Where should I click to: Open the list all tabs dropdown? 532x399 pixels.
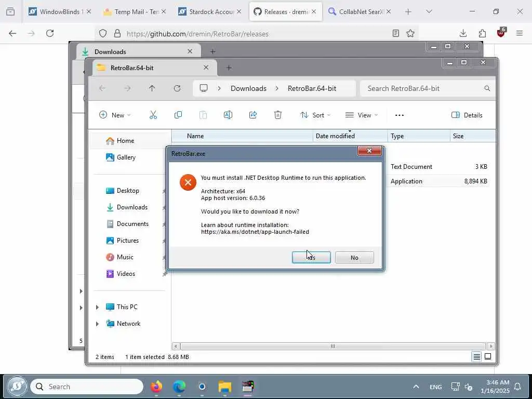(429, 11)
